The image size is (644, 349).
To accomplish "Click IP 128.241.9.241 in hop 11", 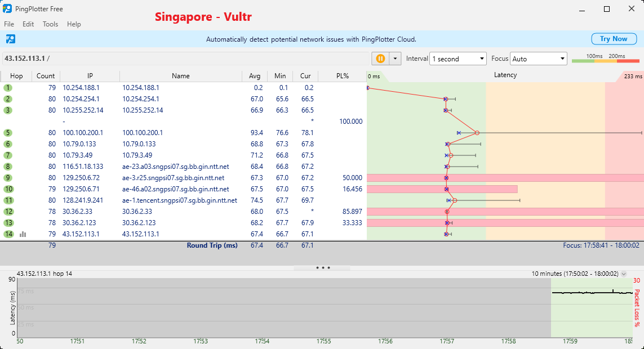I will 83,200.
